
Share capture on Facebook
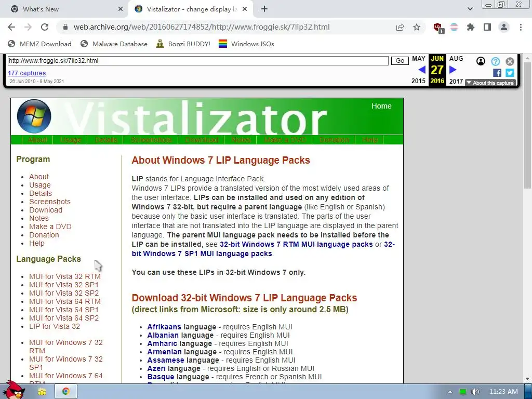pos(497,73)
